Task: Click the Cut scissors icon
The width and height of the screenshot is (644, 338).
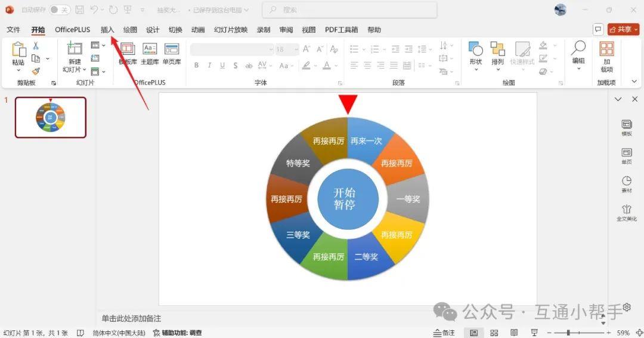Action: [36, 45]
